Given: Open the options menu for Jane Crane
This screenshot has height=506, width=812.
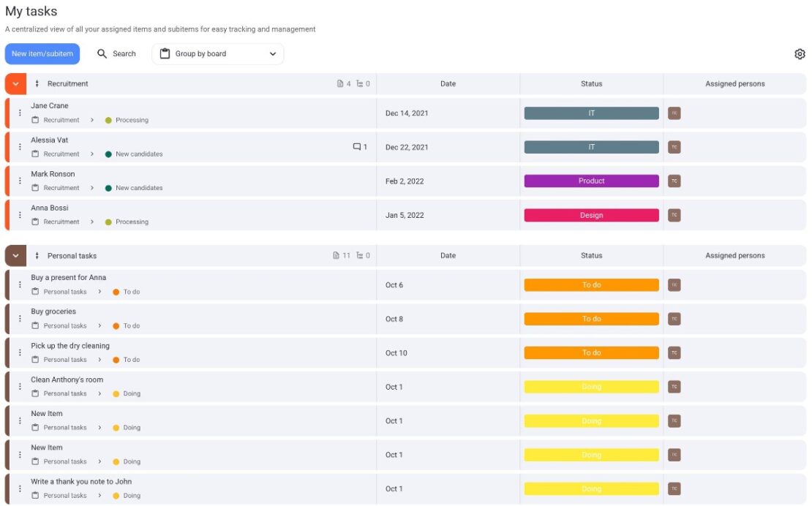Looking at the screenshot, I should coord(18,112).
